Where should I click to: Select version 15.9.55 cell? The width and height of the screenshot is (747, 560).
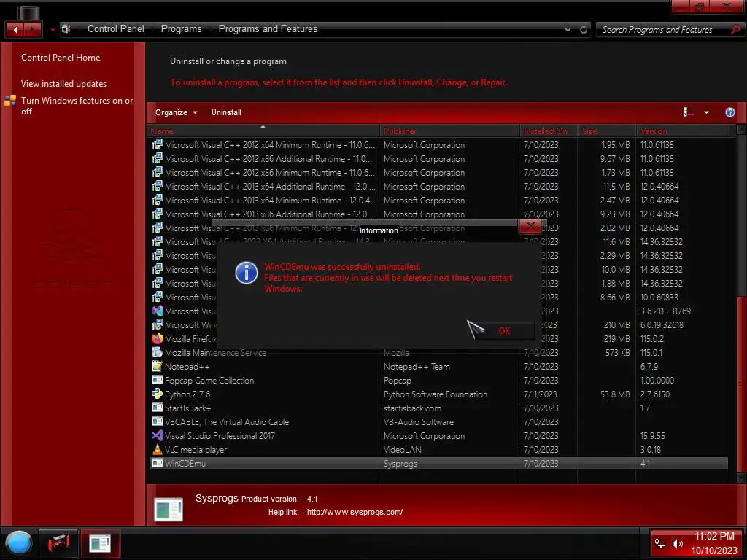click(653, 436)
